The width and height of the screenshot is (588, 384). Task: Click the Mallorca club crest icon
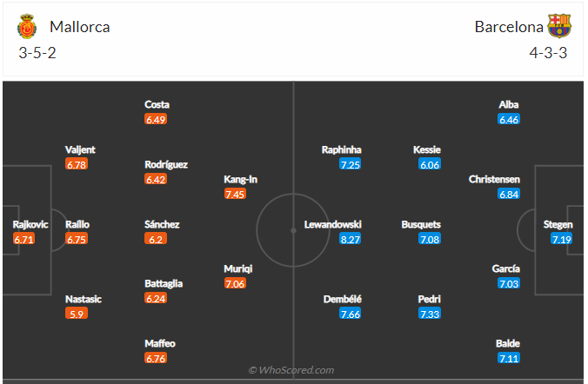[27, 27]
